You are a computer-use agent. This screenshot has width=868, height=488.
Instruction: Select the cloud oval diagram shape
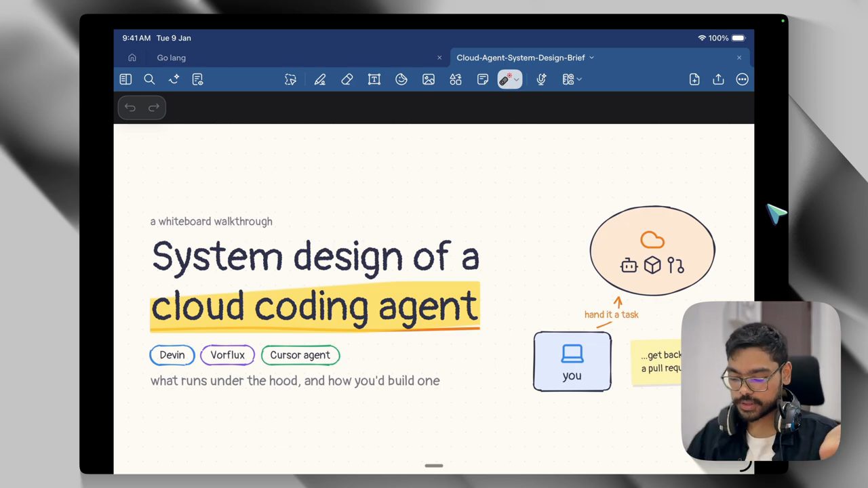652,251
